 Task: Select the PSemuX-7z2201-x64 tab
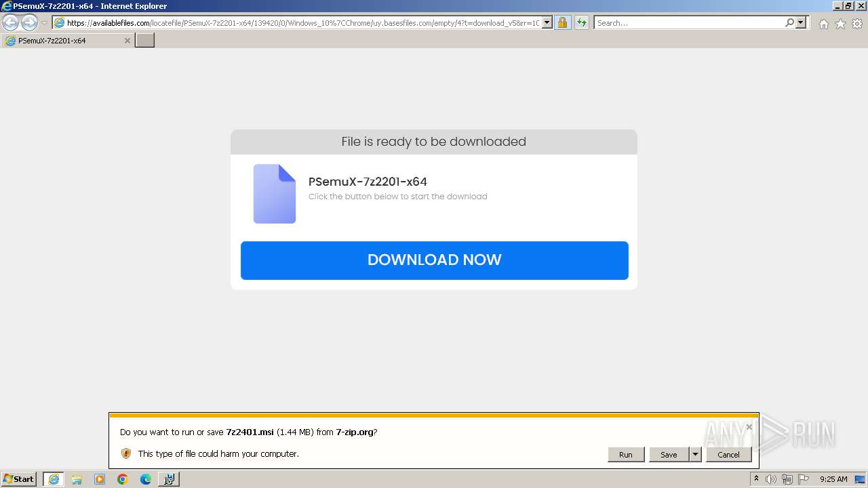pyautogui.click(x=67, y=41)
